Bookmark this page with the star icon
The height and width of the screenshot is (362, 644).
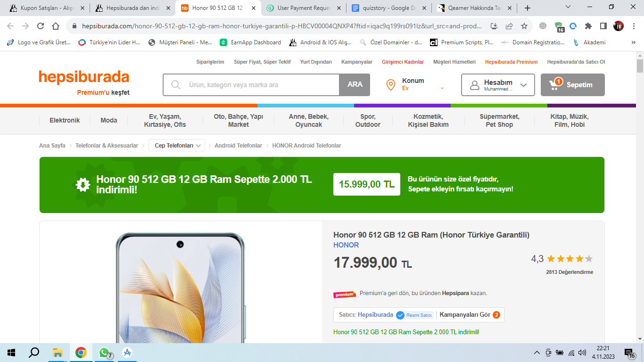(524, 26)
